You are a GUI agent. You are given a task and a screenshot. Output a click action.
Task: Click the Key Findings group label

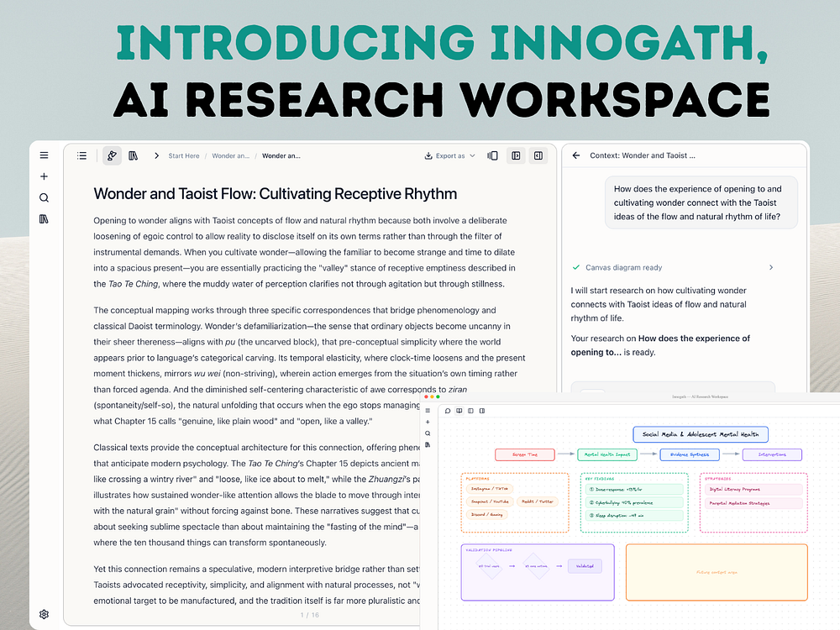(600, 479)
